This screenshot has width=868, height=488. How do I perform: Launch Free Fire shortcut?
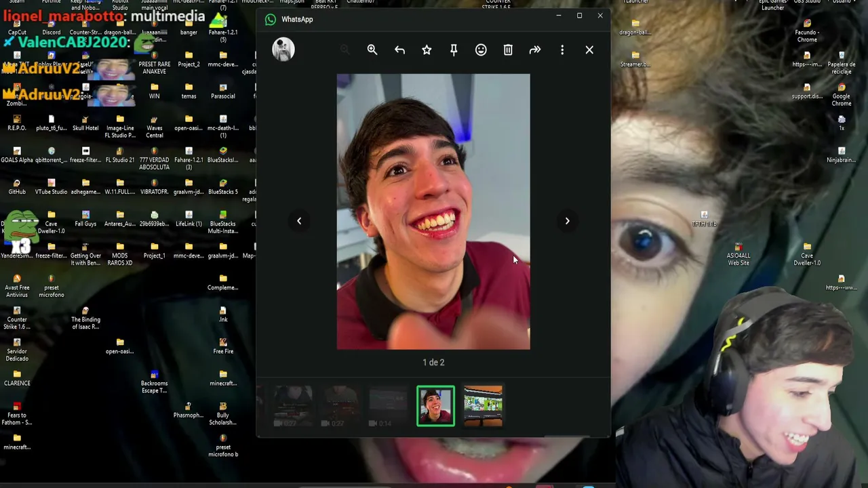pos(223,346)
